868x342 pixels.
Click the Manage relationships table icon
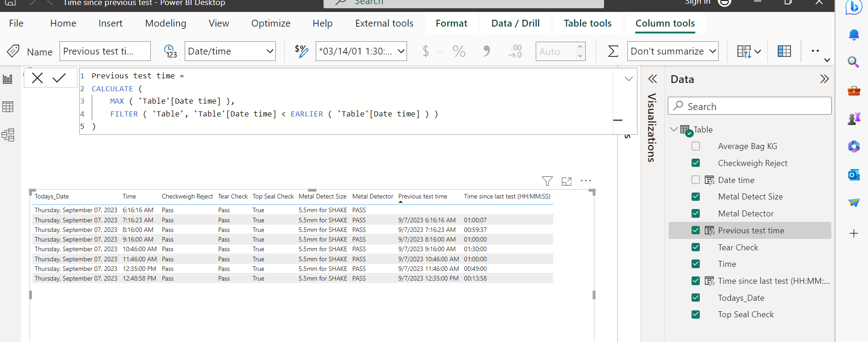tap(784, 51)
